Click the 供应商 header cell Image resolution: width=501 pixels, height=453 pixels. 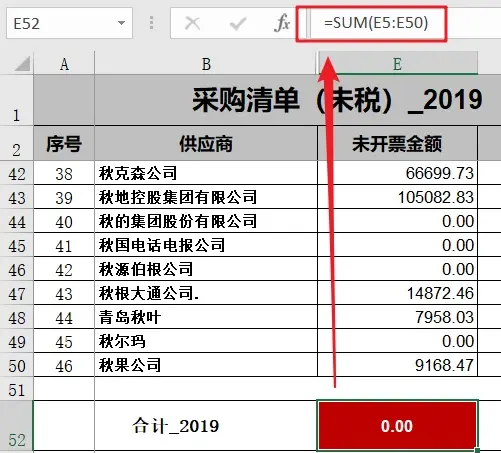(206, 144)
